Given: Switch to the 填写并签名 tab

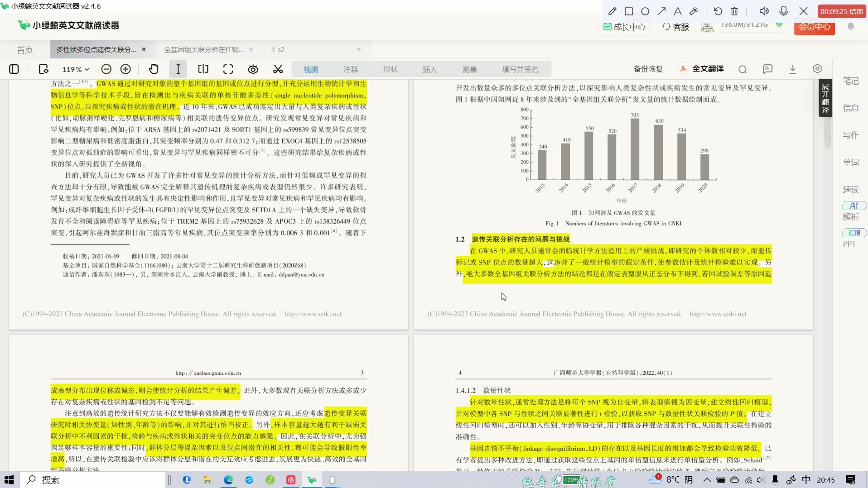Looking at the screenshot, I should tap(520, 69).
